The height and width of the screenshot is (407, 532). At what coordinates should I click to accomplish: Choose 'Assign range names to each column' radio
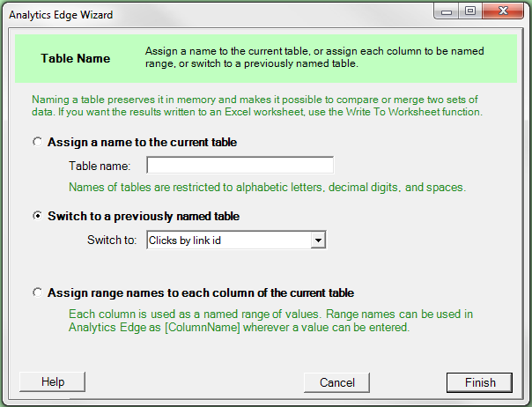tap(37, 292)
